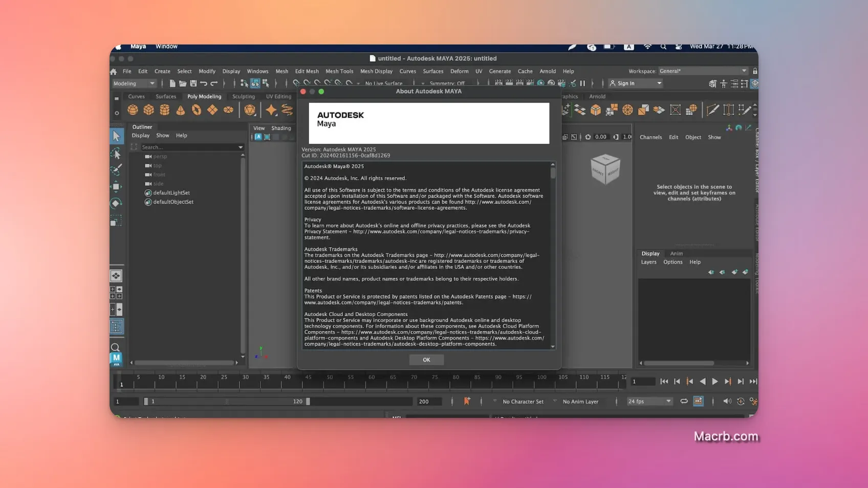
Task: Create a polygon cube from the shelf
Action: click(148, 110)
